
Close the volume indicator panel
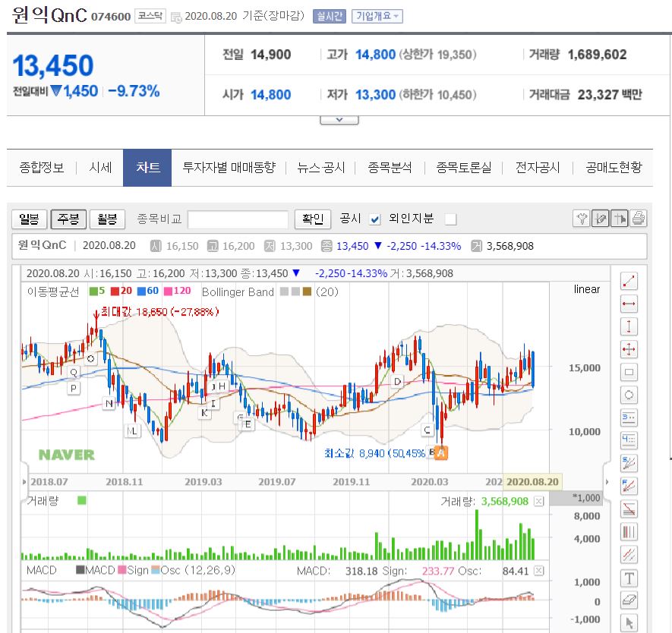[x=538, y=501]
